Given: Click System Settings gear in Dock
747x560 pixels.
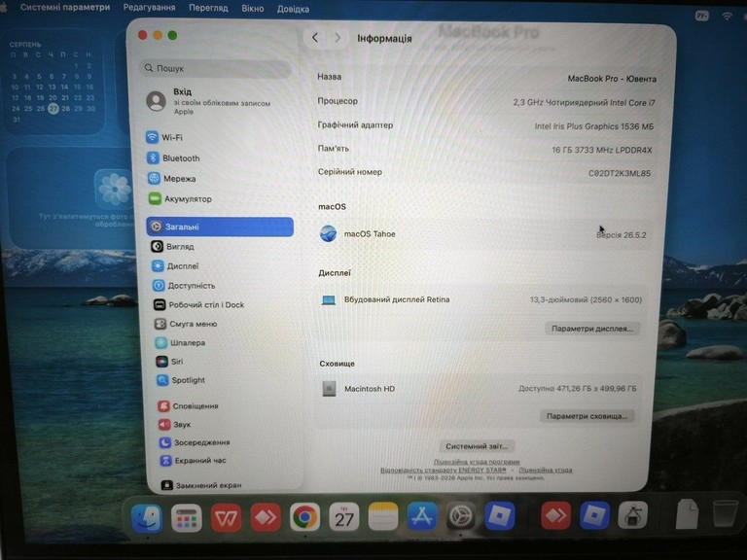Looking at the screenshot, I should pos(461,516).
